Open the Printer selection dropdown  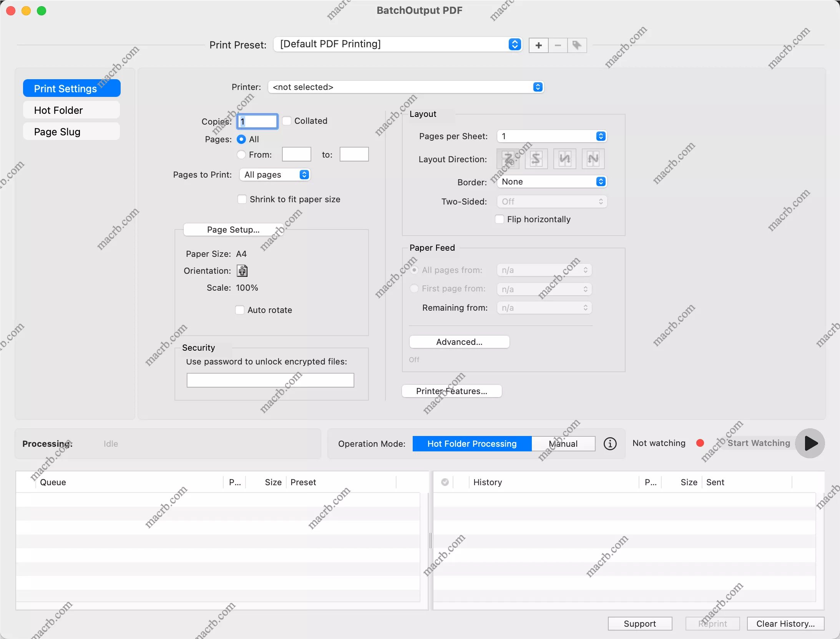point(406,87)
